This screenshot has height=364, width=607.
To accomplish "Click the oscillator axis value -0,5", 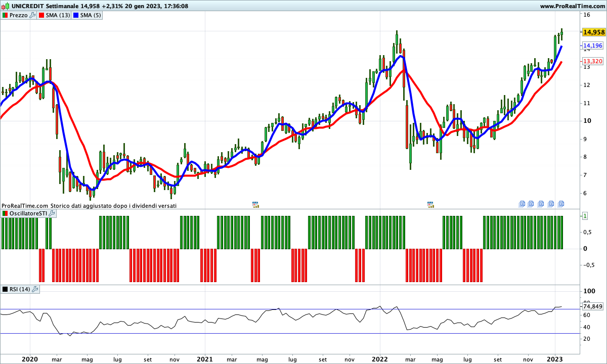I will click(x=589, y=265).
